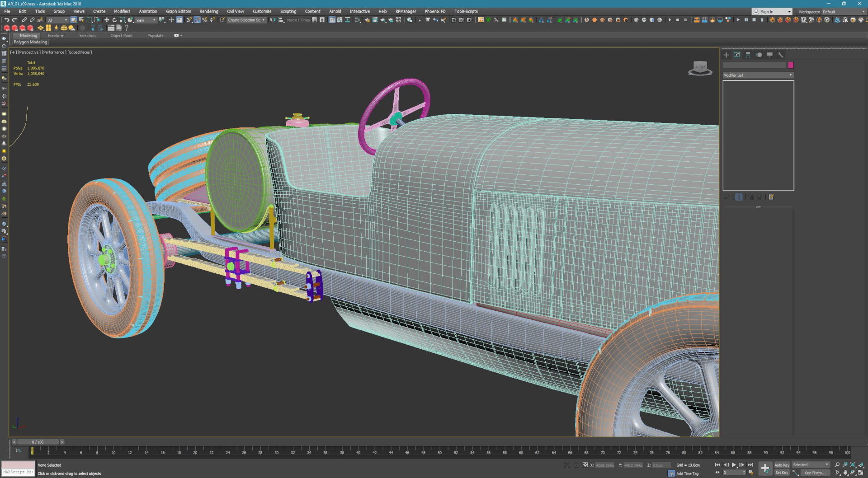Step to the next frame
The height and width of the screenshot is (478, 868).
coord(742,465)
